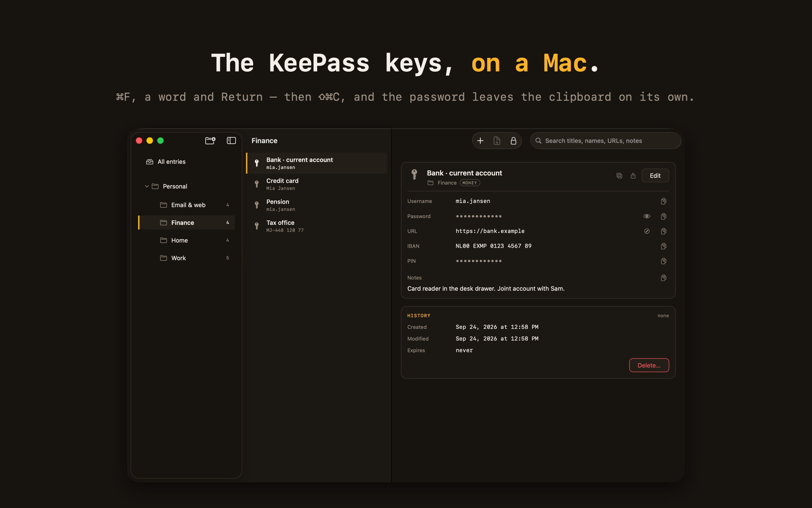Select the Pension entry
The height and width of the screenshot is (508, 812).
click(316, 205)
